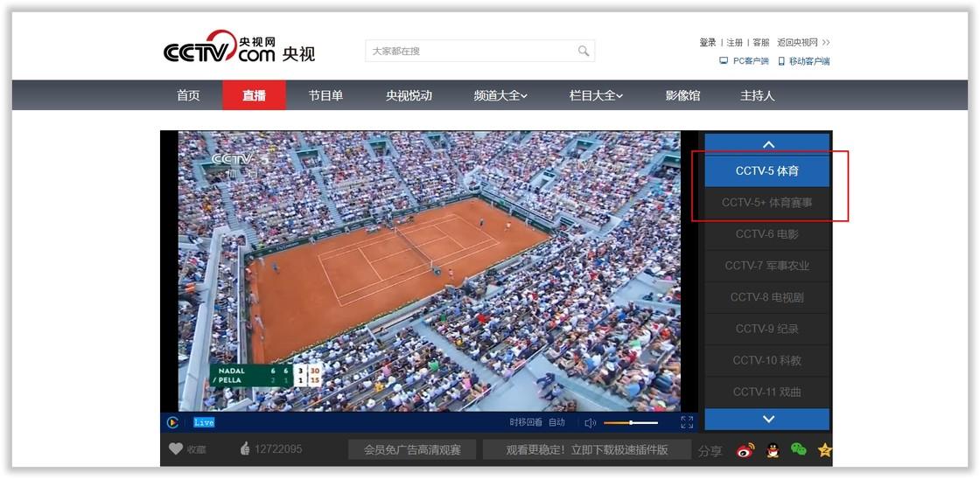
Task: Select the CCTV-8 电视剧 channel
Action: [766, 297]
